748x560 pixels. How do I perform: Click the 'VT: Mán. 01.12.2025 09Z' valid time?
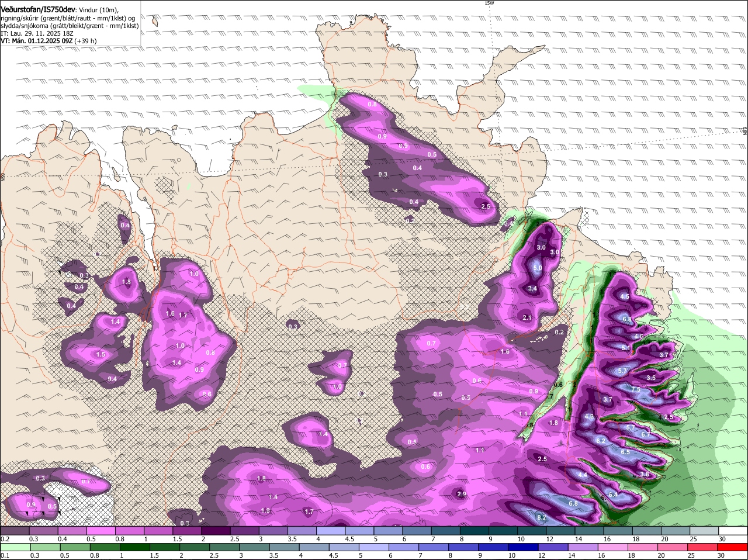(x=36, y=41)
